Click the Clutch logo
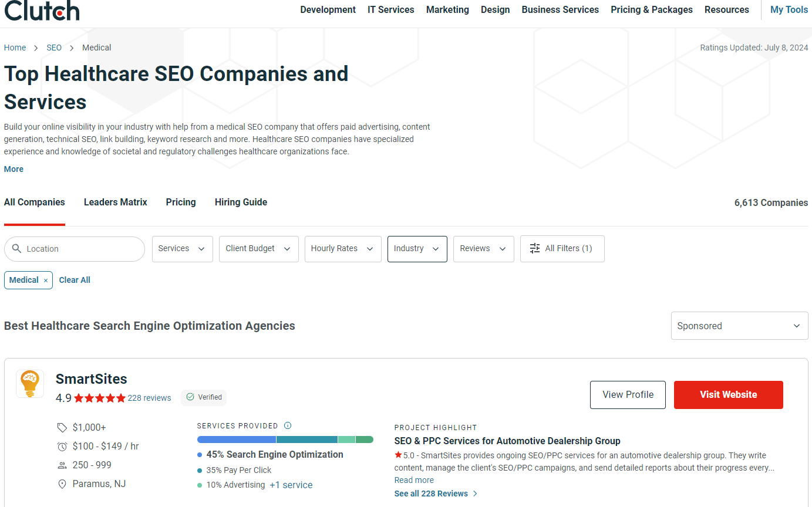The width and height of the screenshot is (812, 507). pos(41,9)
